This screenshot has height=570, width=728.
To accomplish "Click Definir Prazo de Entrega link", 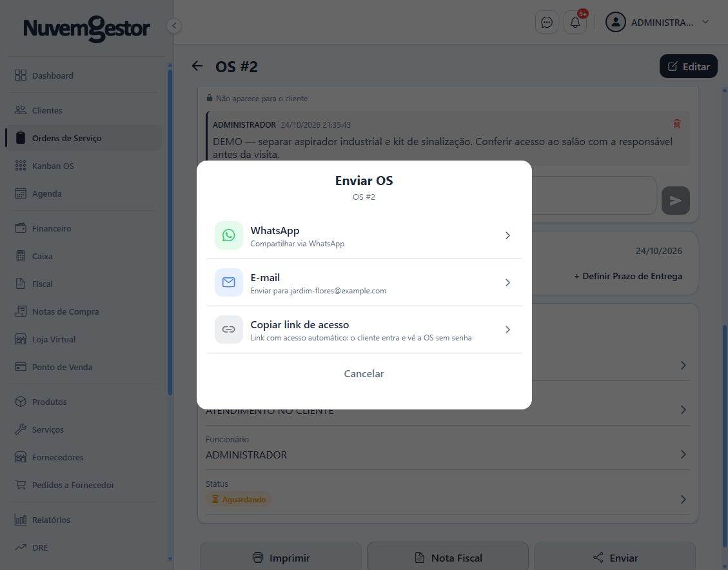I will [628, 276].
